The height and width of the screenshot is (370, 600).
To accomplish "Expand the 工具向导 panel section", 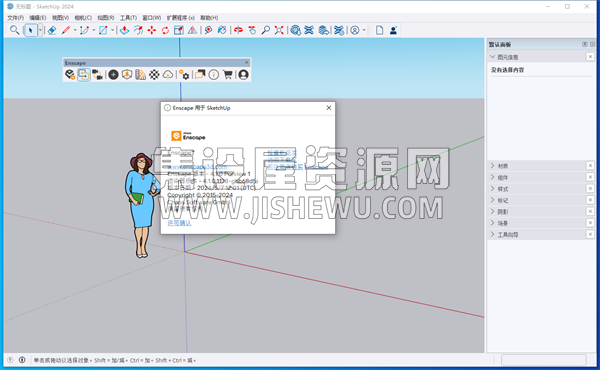I will [492, 235].
